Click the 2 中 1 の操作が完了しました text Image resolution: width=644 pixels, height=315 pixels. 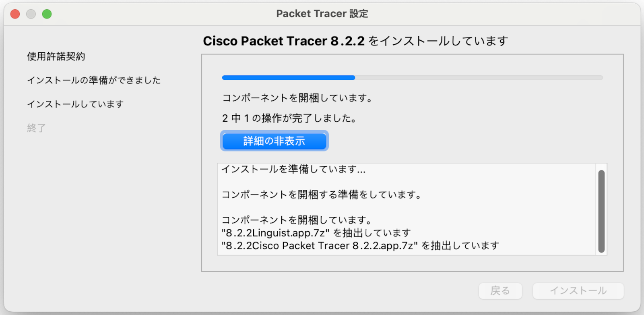tap(289, 118)
